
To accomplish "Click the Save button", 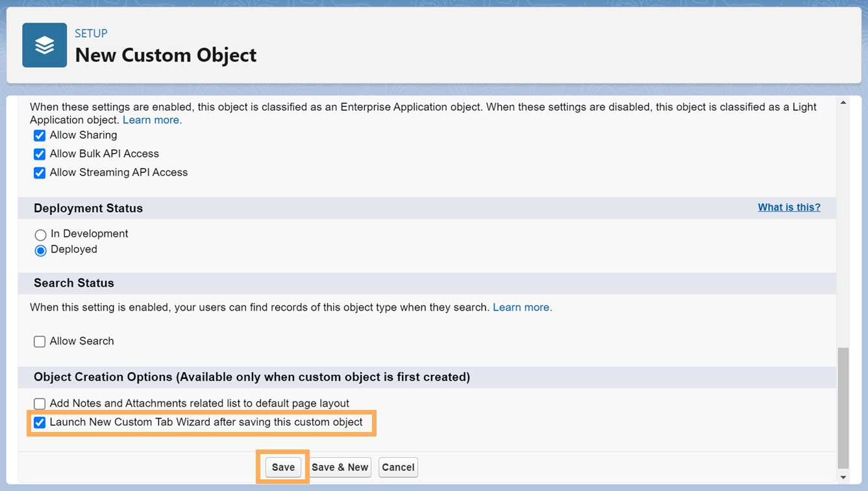I will 283,468.
